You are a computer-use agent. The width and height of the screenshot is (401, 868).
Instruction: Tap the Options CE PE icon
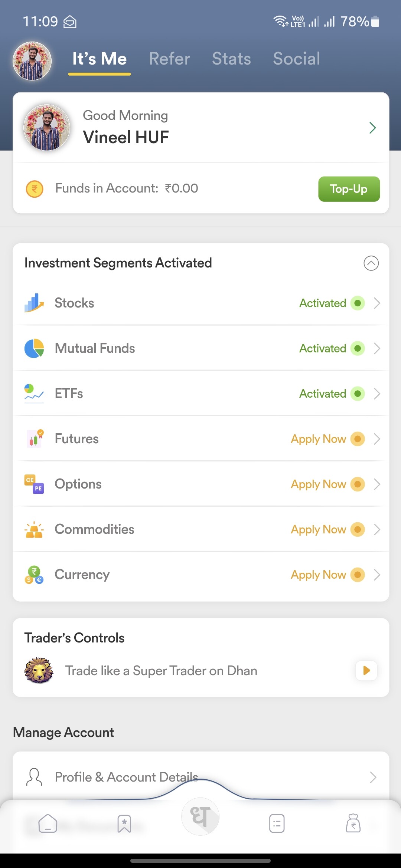coord(34,484)
